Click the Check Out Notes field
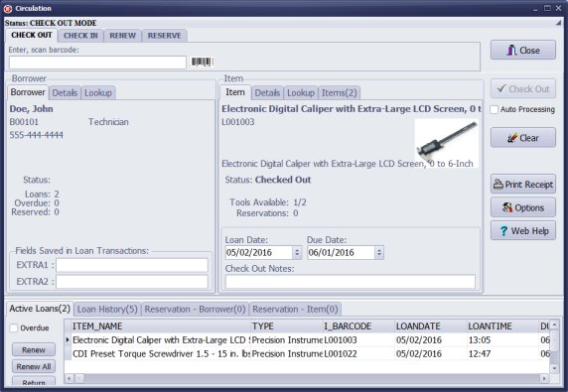The image size is (568, 392). pyautogui.click(x=350, y=282)
